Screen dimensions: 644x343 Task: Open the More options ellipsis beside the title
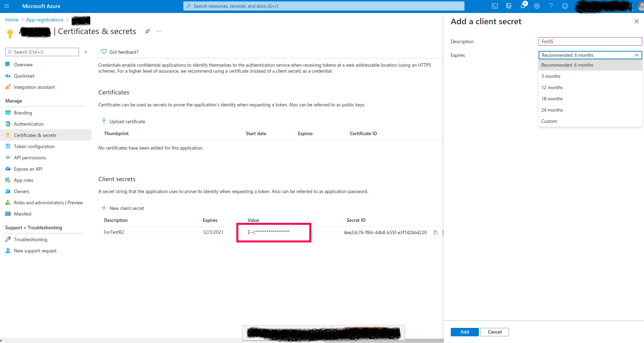pos(159,31)
